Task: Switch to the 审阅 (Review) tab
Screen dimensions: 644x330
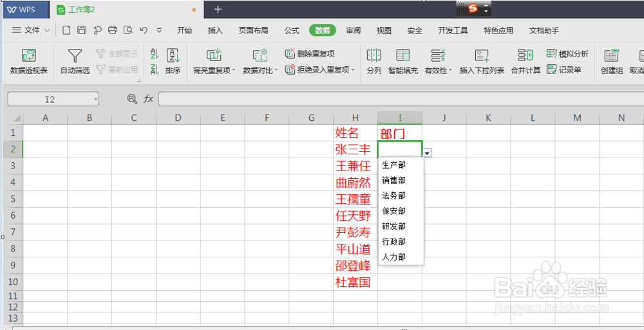Action: [353, 30]
